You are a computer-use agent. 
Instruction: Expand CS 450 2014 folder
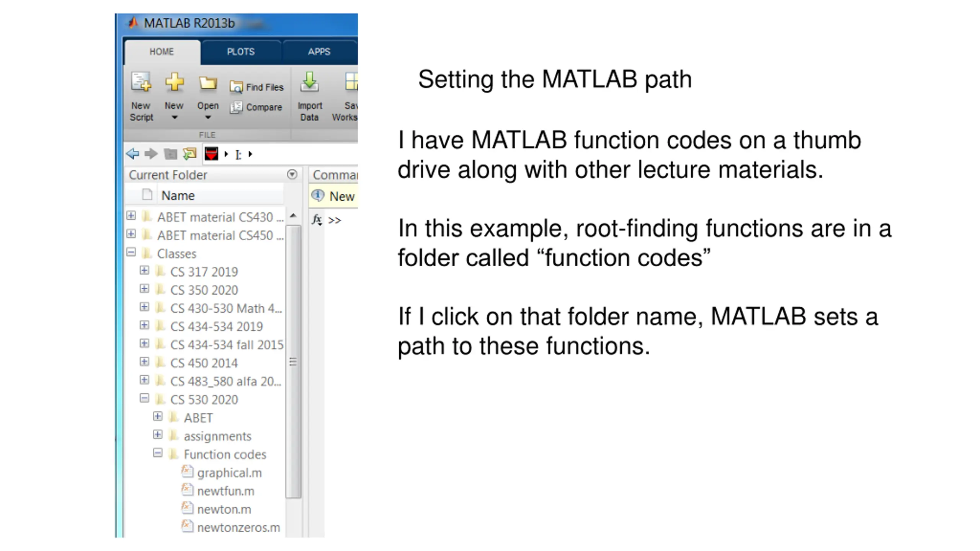(144, 362)
